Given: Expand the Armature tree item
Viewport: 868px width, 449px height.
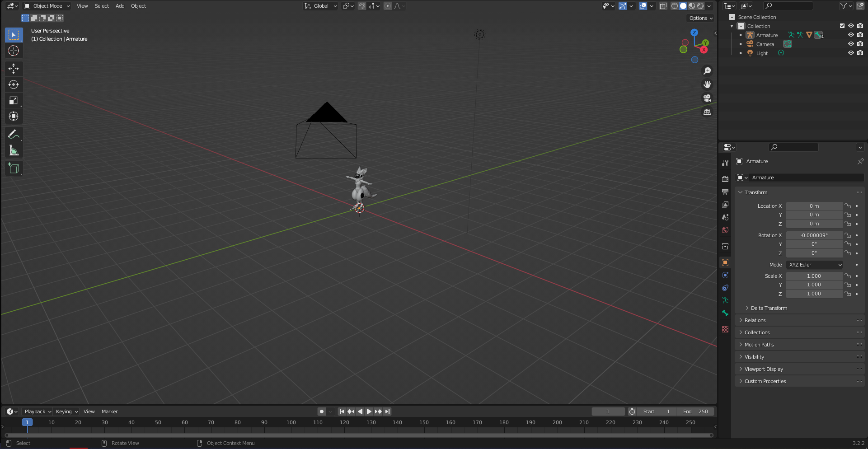Looking at the screenshot, I should pyautogui.click(x=741, y=35).
